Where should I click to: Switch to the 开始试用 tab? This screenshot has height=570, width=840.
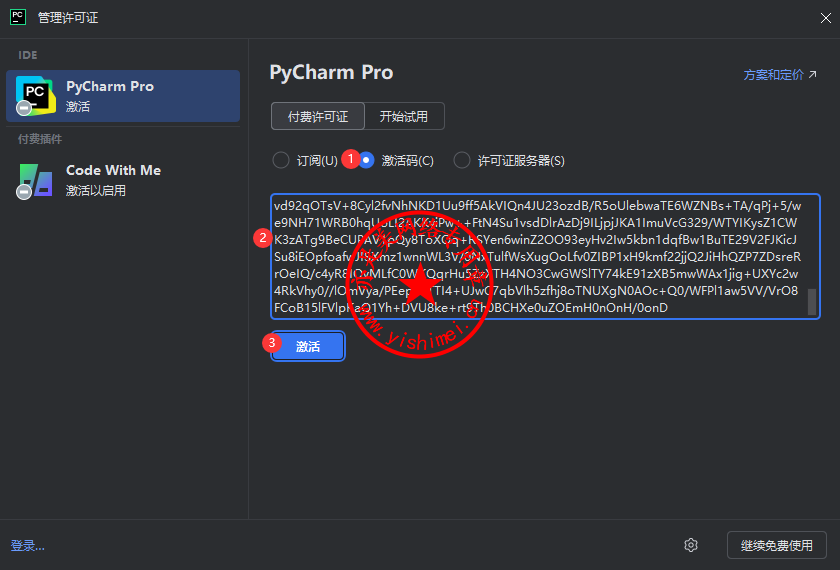[x=404, y=116]
